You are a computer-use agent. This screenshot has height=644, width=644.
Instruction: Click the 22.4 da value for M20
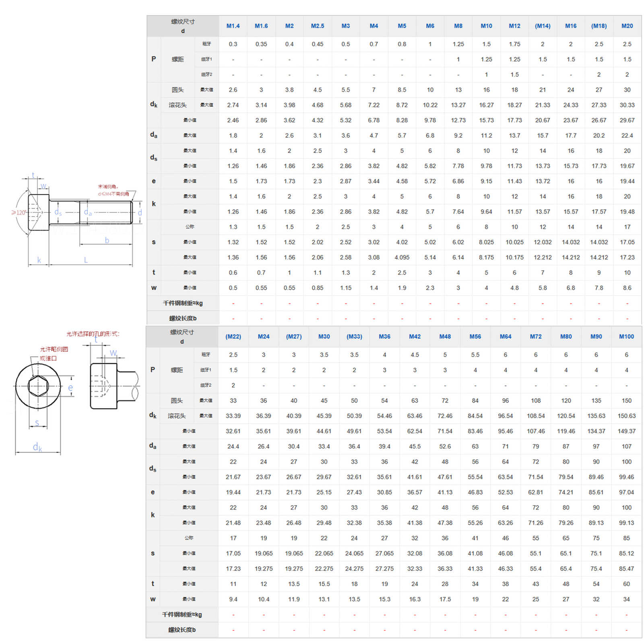point(627,136)
